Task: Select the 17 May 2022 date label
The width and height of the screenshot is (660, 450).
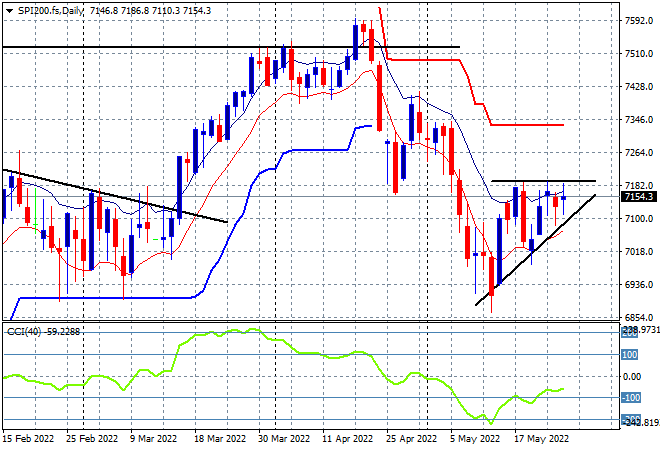Action: pyautogui.click(x=541, y=439)
